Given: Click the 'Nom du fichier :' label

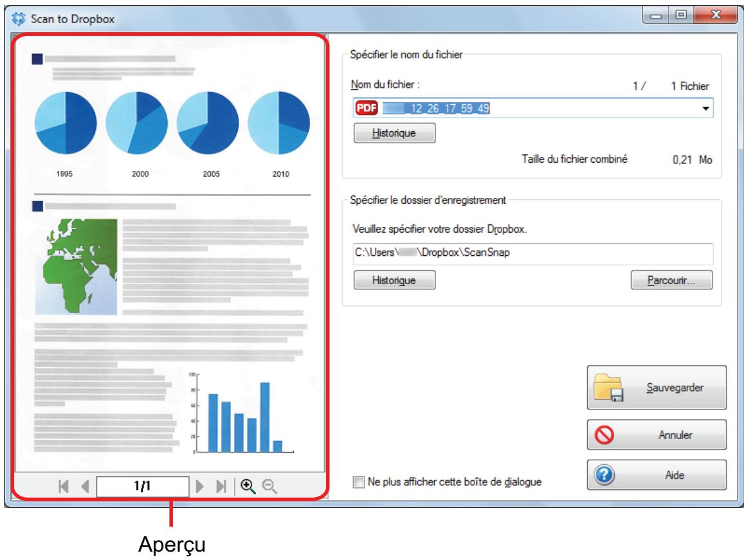Looking at the screenshot, I should point(385,84).
